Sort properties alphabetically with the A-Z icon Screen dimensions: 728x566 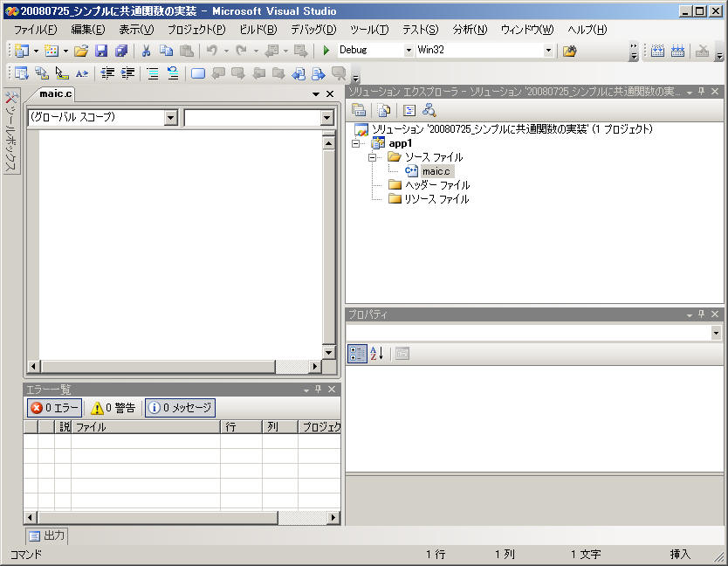click(x=377, y=354)
